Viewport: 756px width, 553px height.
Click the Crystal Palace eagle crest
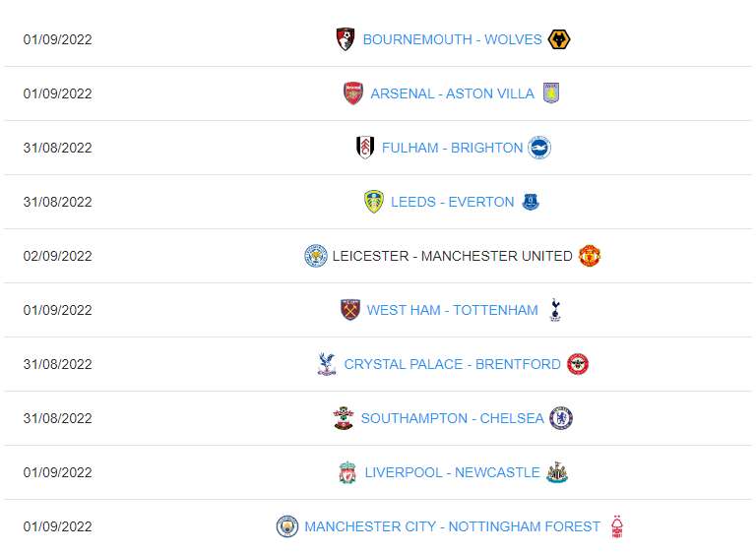pyautogui.click(x=326, y=364)
